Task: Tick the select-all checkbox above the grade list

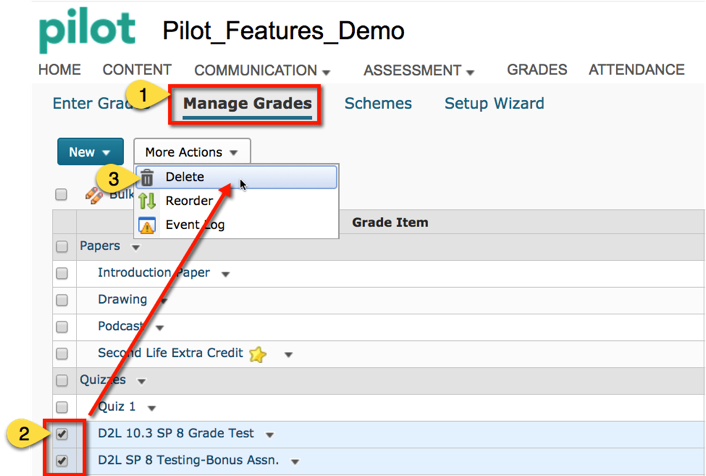Action: [62, 195]
